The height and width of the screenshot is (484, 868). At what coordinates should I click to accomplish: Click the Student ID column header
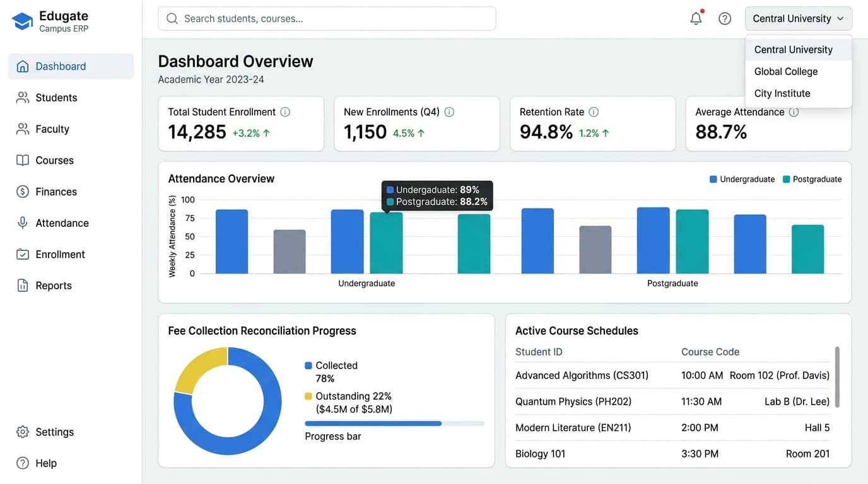(x=539, y=352)
